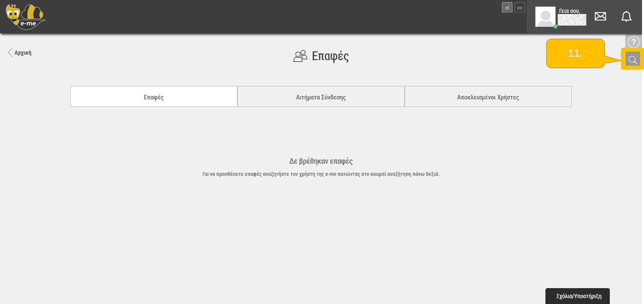Image resolution: width=644 pixels, height=304 pixels.
Task: Click the 'Επαφές' page heading text
Action: [330, 56]
